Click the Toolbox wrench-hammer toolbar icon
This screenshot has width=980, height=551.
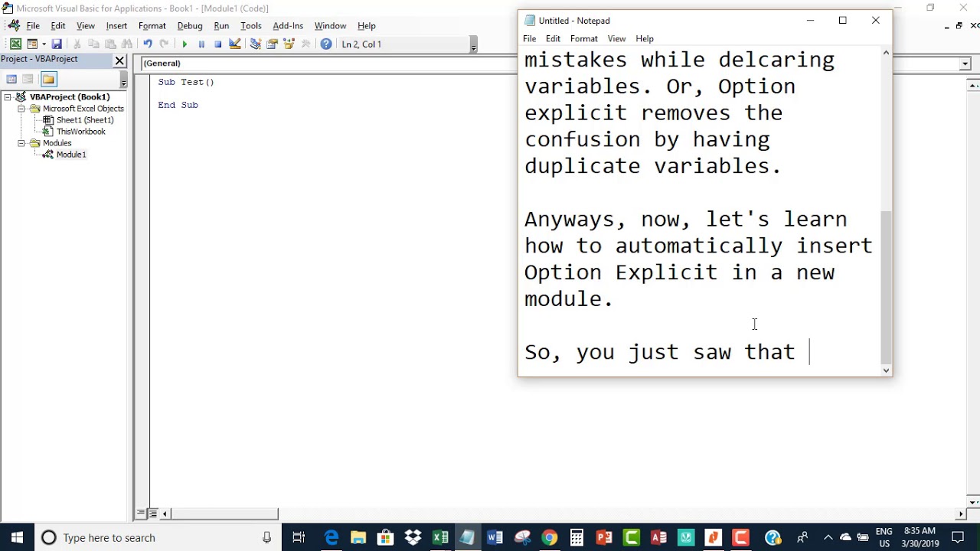305,44
